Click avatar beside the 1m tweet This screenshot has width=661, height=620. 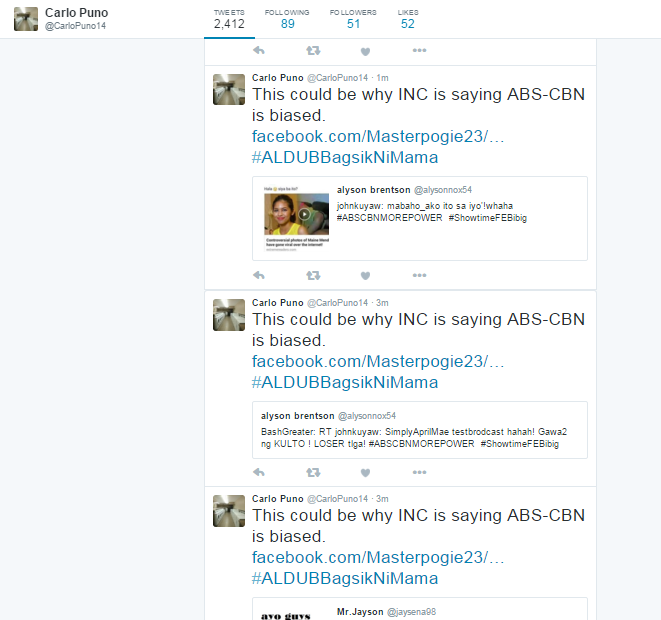[x=229, y=89]
